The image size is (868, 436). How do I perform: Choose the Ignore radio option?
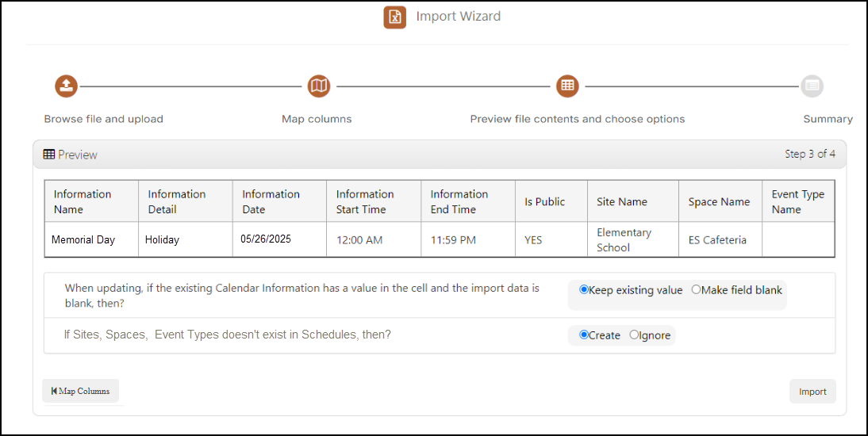[x=634, y=335]
